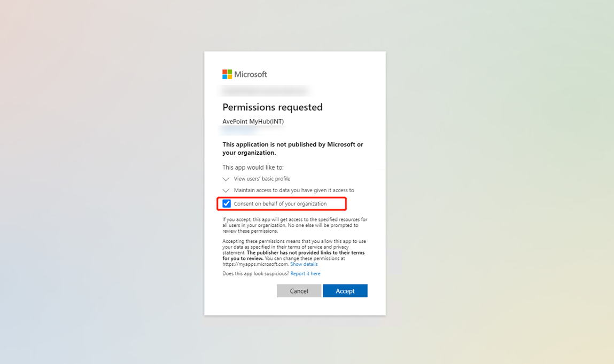This screenshot has width=614, height=364.
Task: Click the blurred account email below Microsoft logo
Action: pyautogui.click(x=265, y=91)
